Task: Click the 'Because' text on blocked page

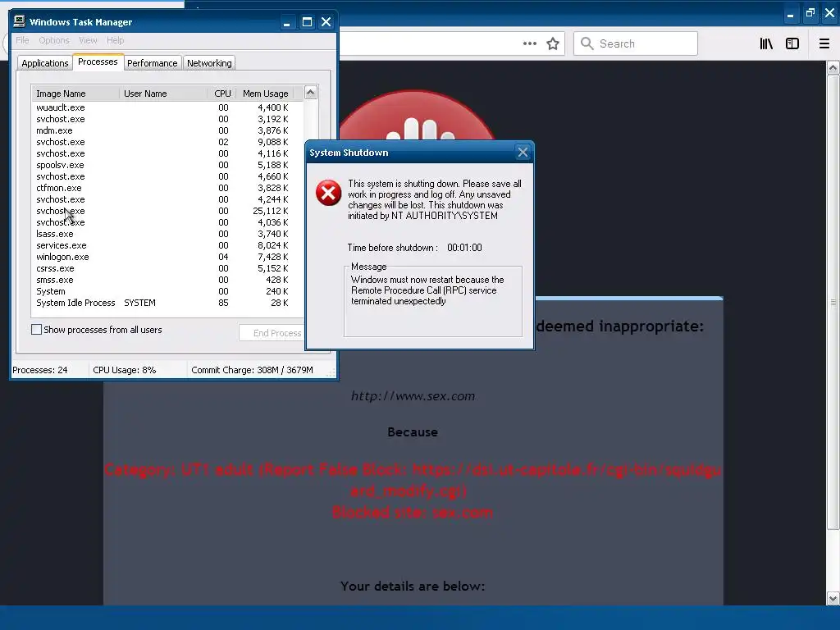Action: pyautogui.click(x=413, y=431)
